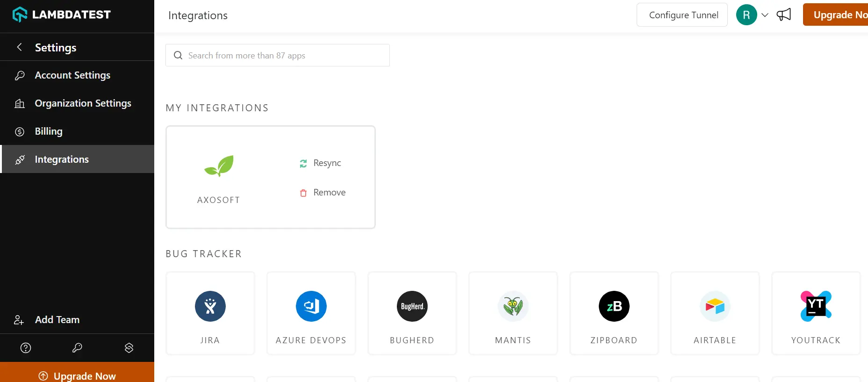Go back using the Settings chevron
The height and width of the screenshot is (382, 868).
(20, 47)
